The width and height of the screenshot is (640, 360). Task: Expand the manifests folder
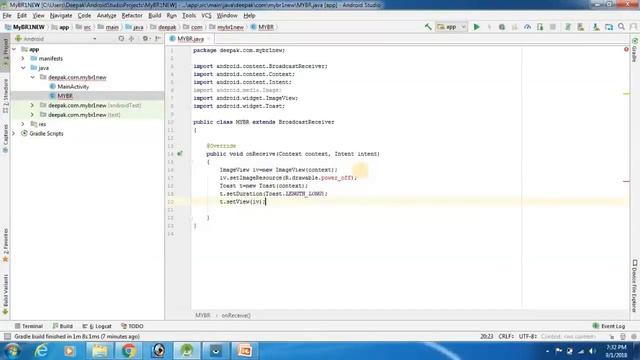23,58
